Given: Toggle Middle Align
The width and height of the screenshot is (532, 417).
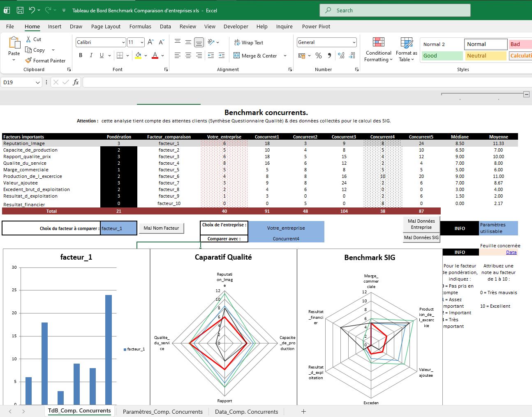Looking at the screenshot, I should (x=188, y=42).
